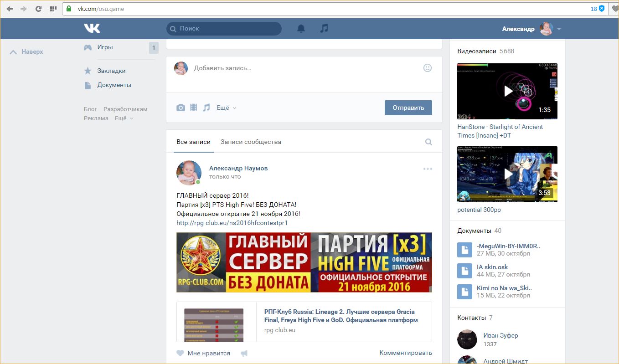Open the rpg-club.eu post link
The width and height of the screenshot is (619, 364).
232,223
